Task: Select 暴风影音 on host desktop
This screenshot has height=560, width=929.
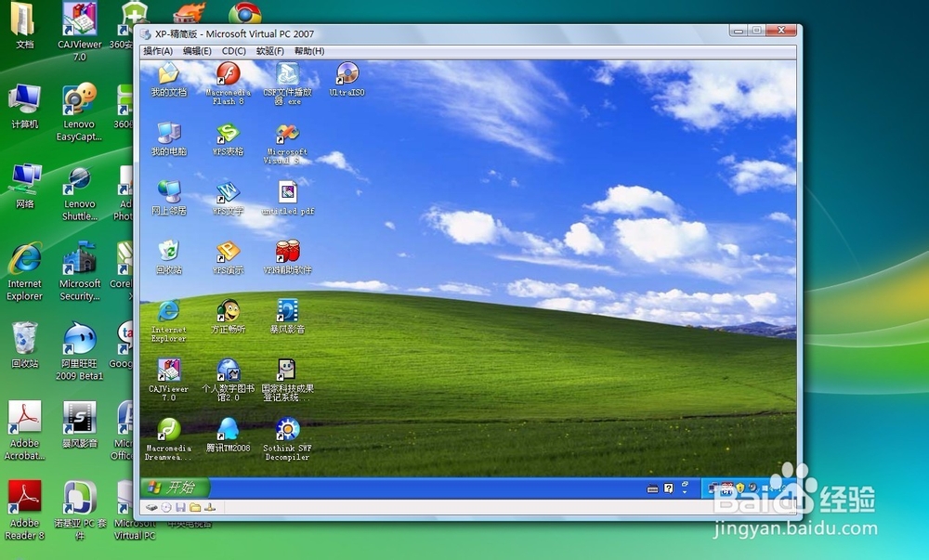Action: tap(79, 425)
